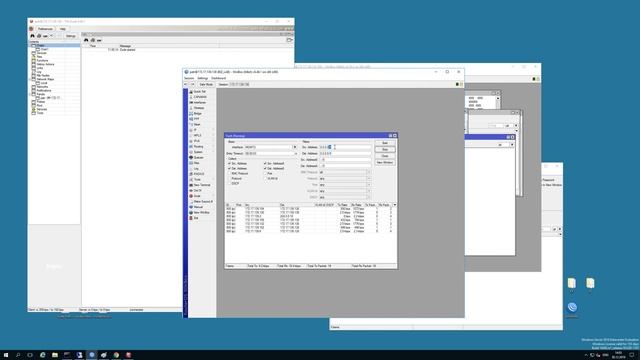The width and height of the screenshot is (640, 360).
Task: Click print icon in Dude right pane toolbar
Action: pos(93,40)
